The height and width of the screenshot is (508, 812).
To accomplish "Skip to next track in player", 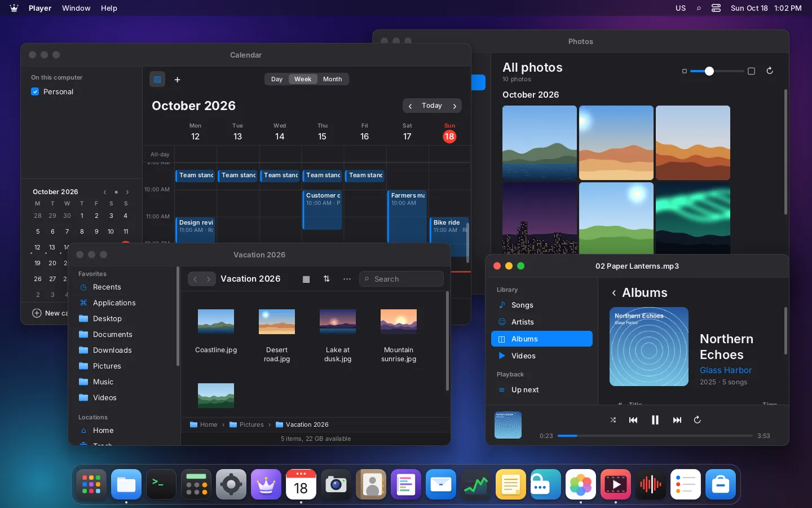I will 677,420.
